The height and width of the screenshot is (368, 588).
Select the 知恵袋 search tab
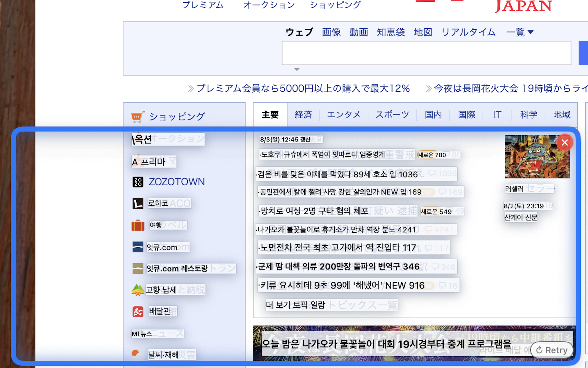point(391,32)
